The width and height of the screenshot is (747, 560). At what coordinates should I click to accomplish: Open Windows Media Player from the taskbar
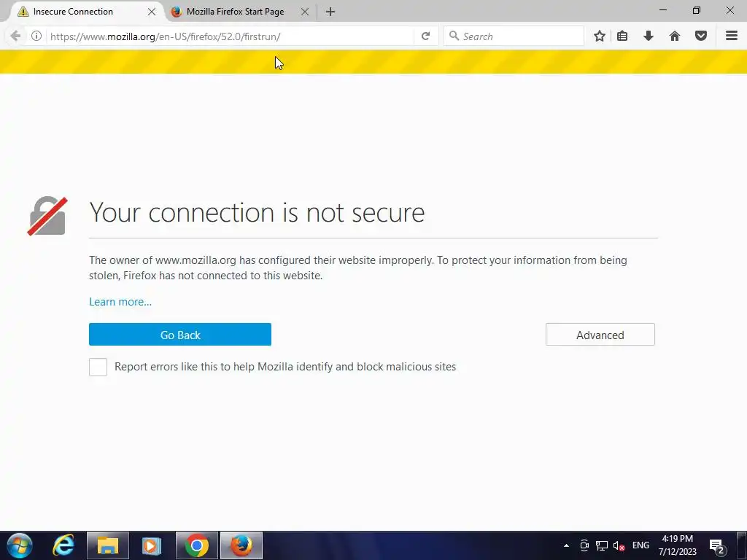tap(152, 545)
